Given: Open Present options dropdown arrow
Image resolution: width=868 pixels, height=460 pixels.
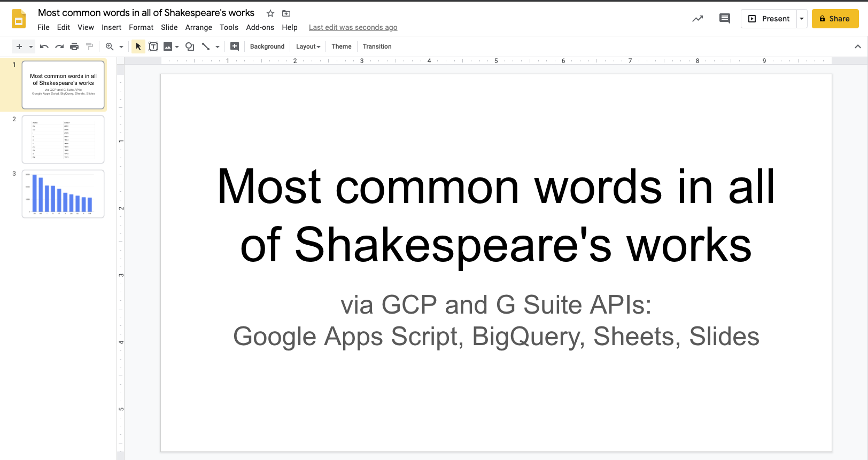Looking at the screenshot, I should click(x=802, y=19).
